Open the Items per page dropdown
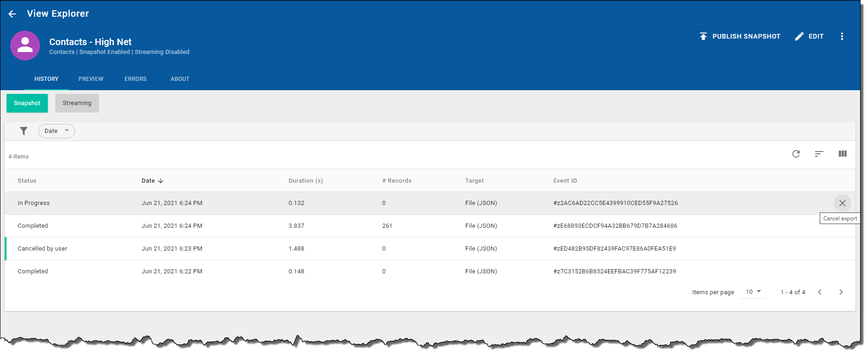868x357 pixels. click(753, 292)
